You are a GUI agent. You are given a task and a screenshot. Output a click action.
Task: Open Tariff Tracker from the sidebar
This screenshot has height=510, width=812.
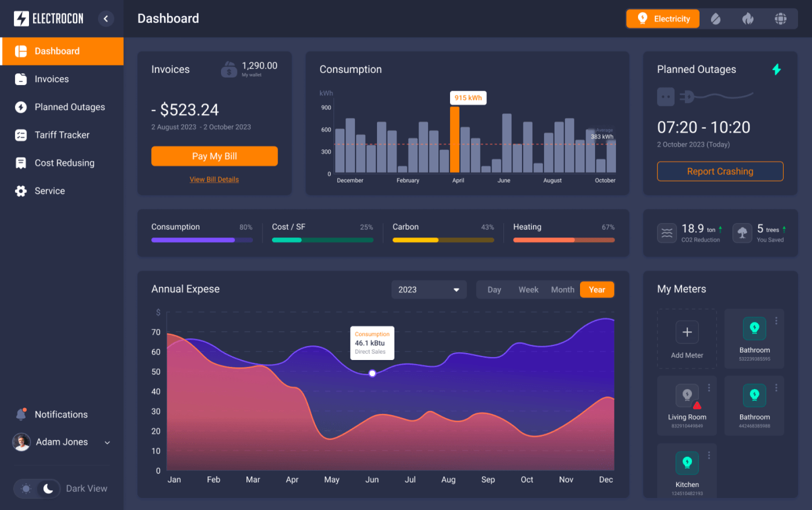pyautogui.click(x=62, y=135)
